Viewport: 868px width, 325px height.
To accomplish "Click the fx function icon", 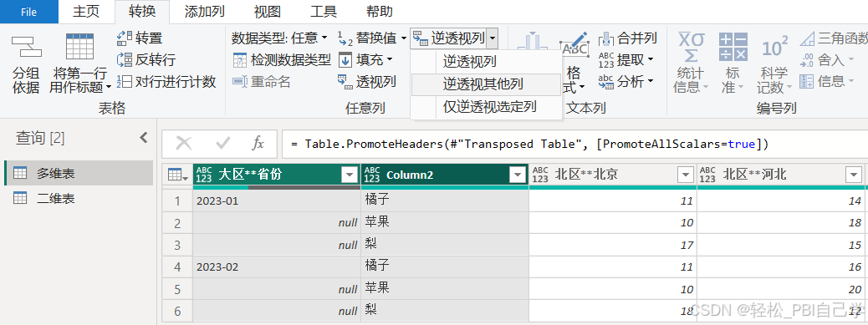I will coord(258,144).
